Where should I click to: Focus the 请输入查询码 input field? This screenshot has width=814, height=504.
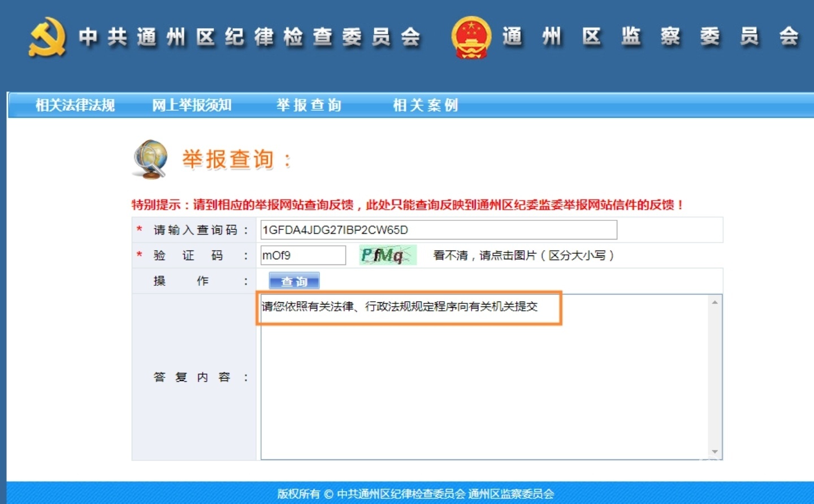point(438,230)
